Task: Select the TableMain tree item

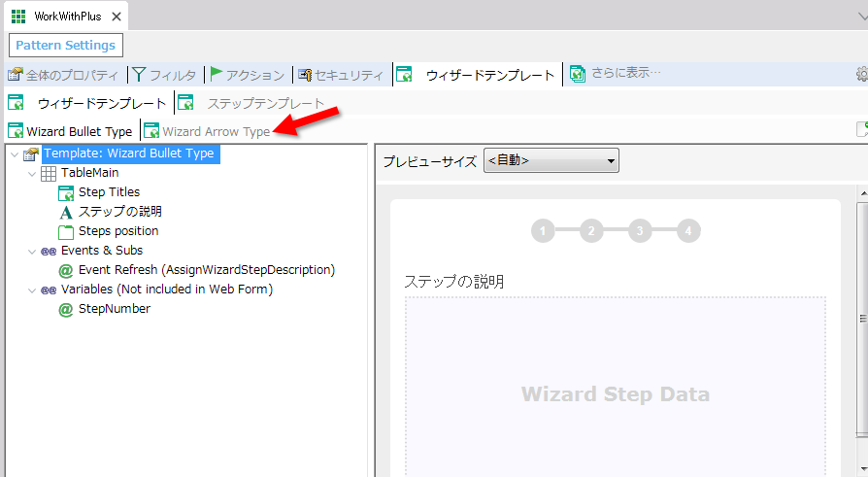Action: coord(89,173)
